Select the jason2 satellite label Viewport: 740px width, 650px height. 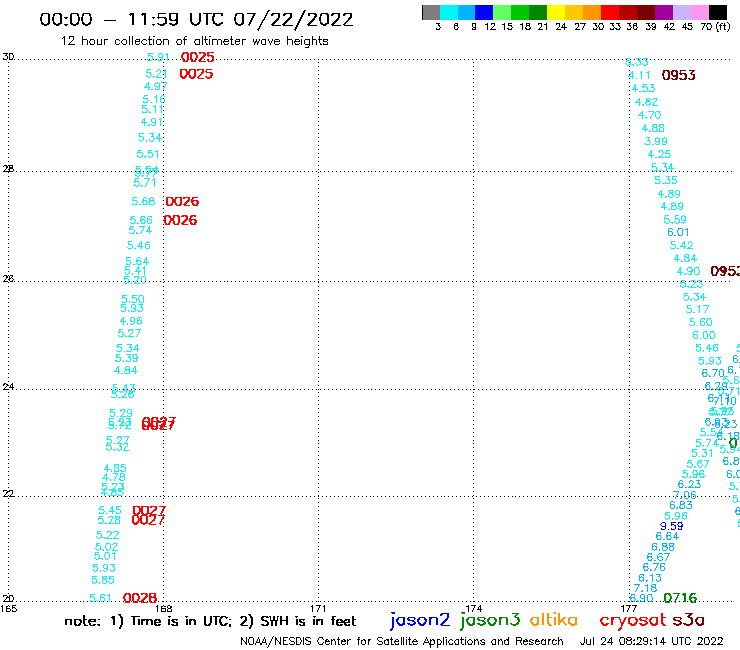coord(420,620)
